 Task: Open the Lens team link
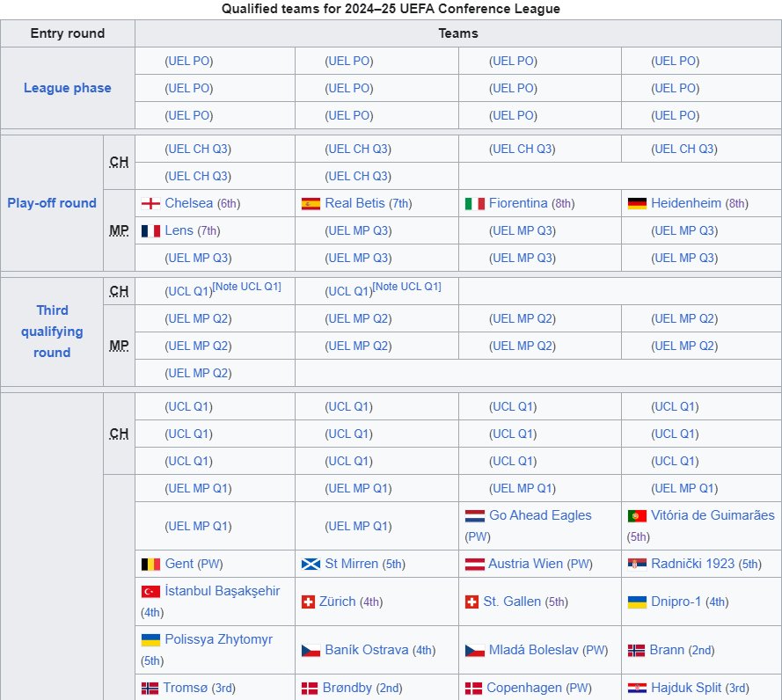179,230
